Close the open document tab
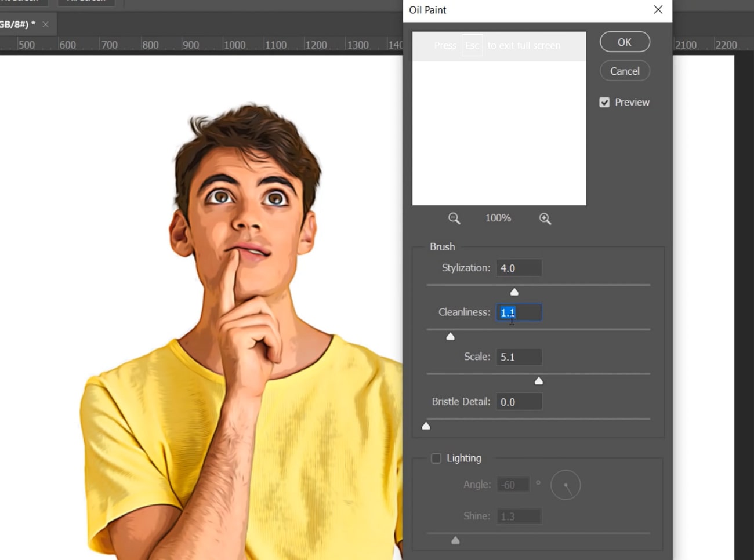The width and height of the screenshot is (754, 560). [45, 24]
